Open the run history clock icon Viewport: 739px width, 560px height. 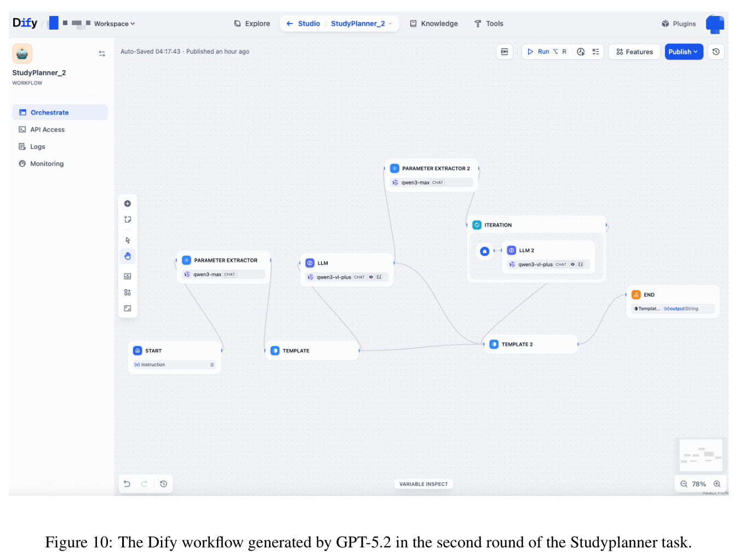581,52
